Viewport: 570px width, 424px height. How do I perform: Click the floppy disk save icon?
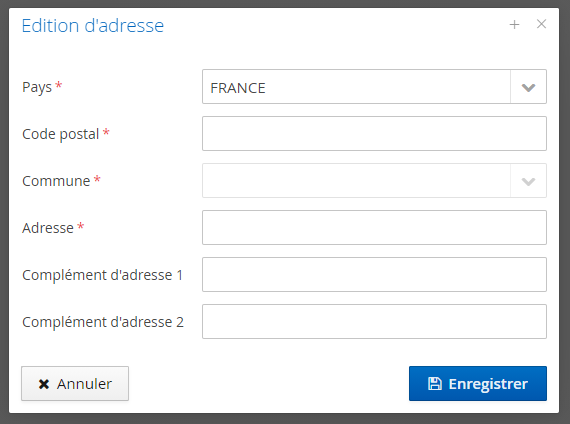pos(434,384)
